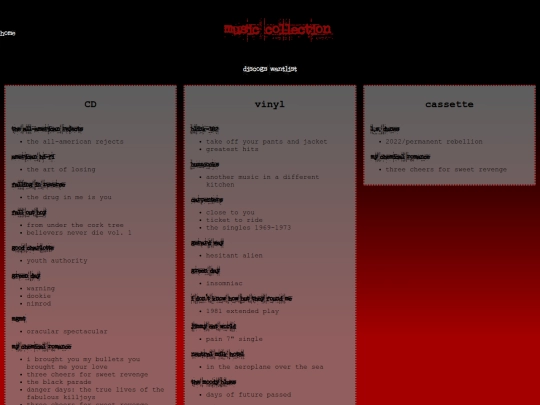
Task: Select album 'youth authority'
Action: (57, 261)
